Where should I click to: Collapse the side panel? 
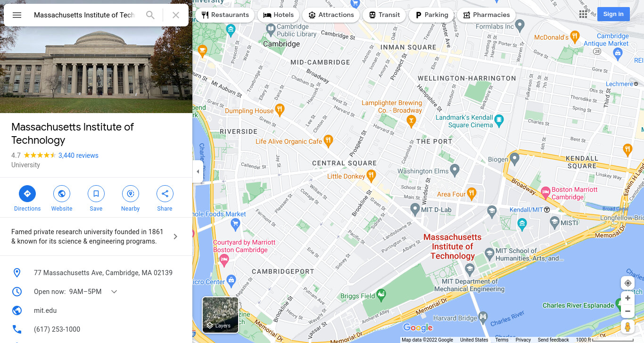pyautogui.click(x=198, y=171)
